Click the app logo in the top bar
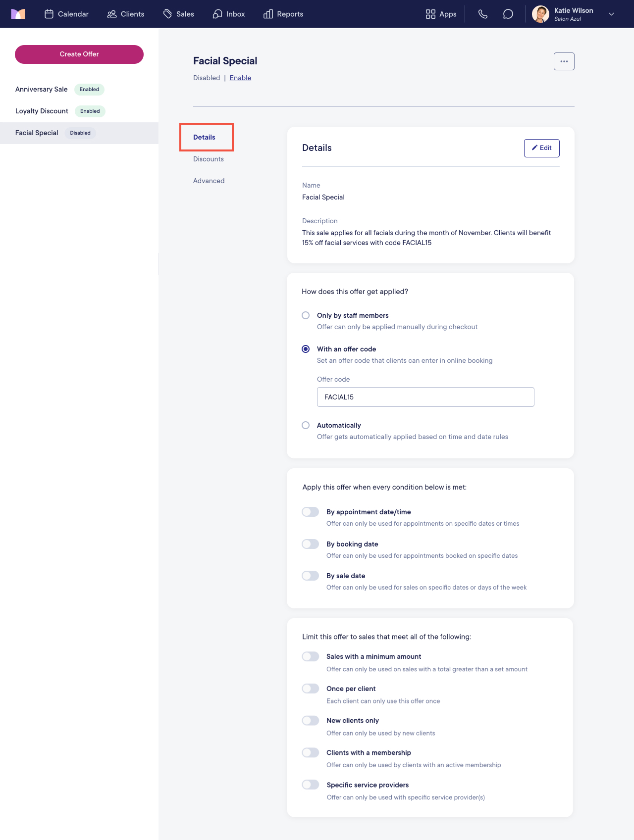 coord(18,14)
